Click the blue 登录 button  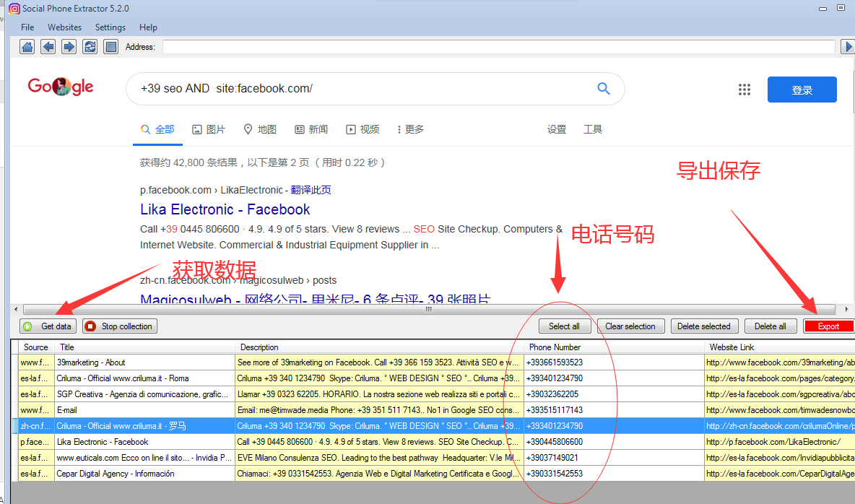click(x=802, y=90)
